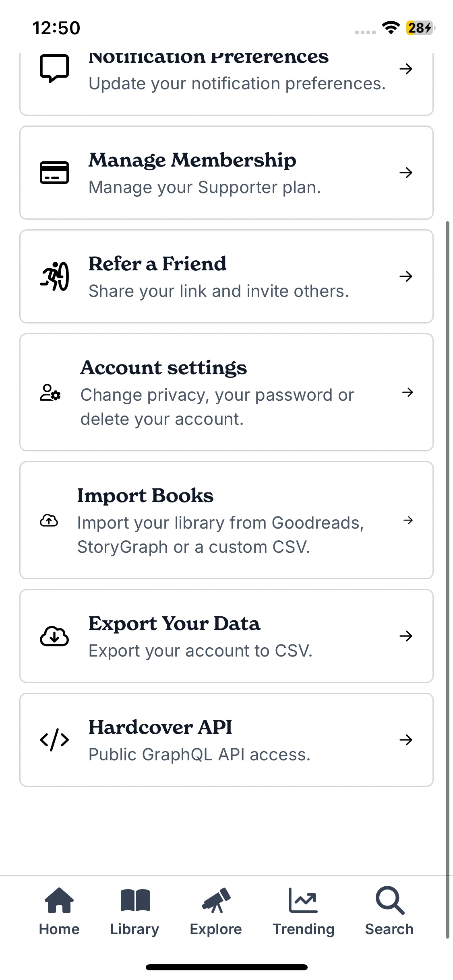Open Manage Membership via its arrow
The height and width of the screenshot is (980, 453).
(x=406, y=173)
